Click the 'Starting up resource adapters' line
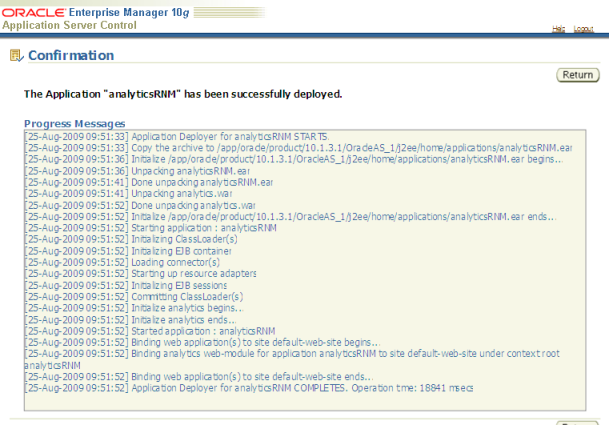Viewport: 609px width, 425px height. click(x=141, y=273)
